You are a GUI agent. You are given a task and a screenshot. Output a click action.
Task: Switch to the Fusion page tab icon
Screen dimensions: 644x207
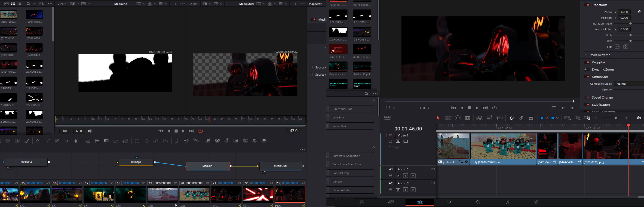(x=449, y=202)
